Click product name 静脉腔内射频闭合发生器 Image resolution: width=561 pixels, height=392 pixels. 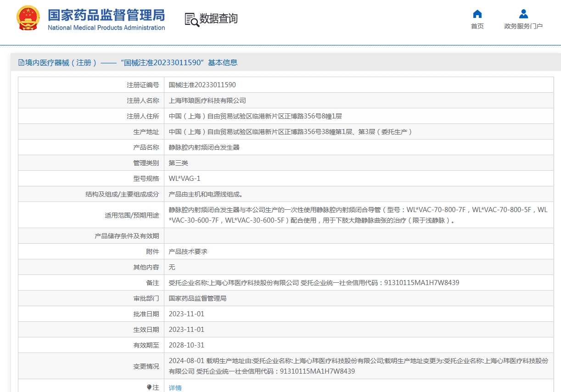204,147
